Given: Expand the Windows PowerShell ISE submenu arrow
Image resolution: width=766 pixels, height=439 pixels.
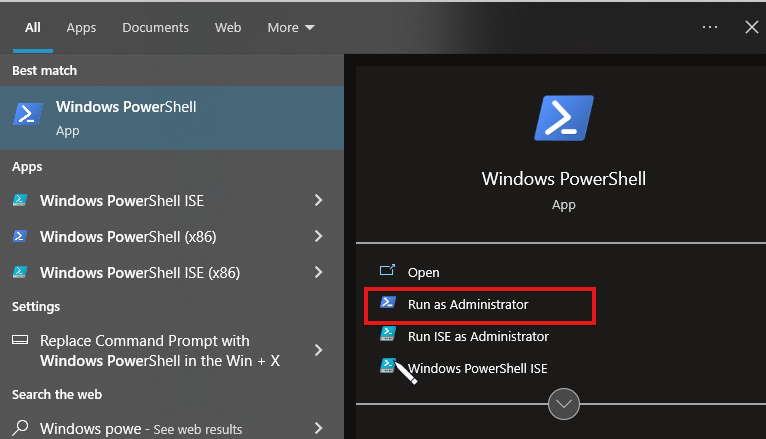Looking at the screenshot, I should pos(319,200).
